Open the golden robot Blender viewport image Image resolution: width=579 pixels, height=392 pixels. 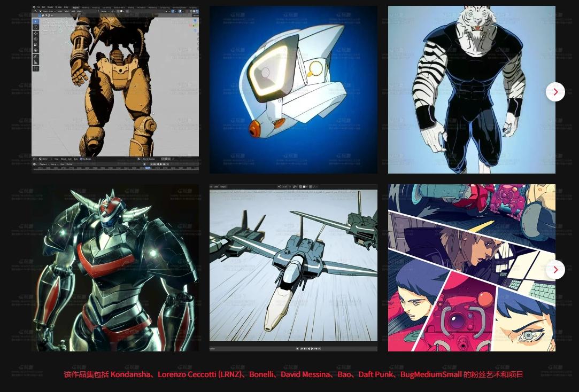tap(115, 90)
